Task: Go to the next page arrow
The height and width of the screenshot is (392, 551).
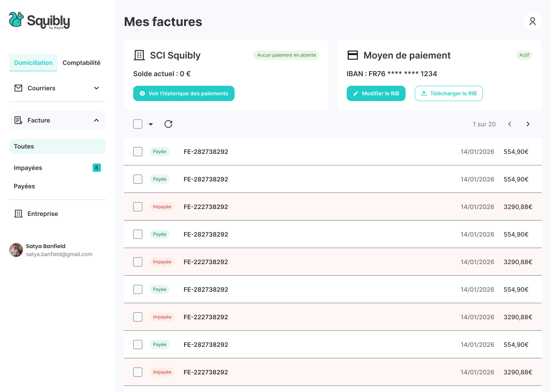Action: (x=528, y=124)
